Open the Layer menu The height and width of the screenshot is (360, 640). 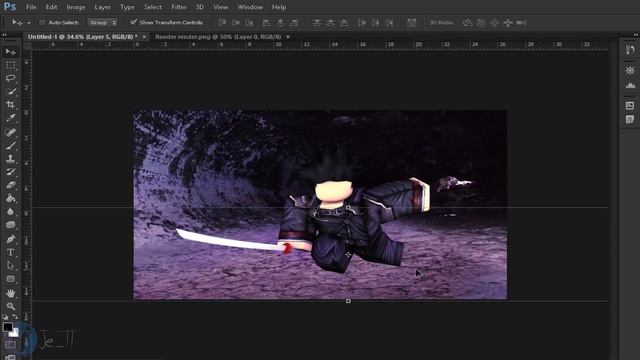click(102, 7)
